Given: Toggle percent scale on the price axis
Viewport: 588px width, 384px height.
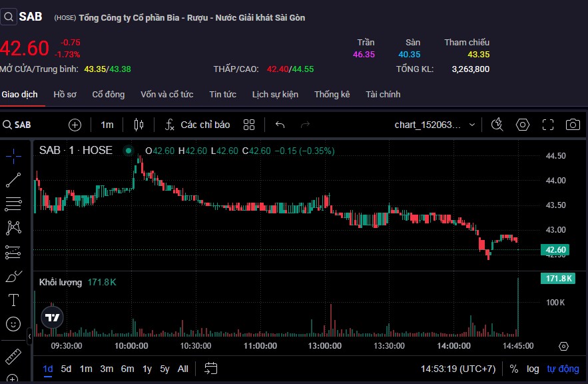Looking at the screenshot, I should point(514,369).
